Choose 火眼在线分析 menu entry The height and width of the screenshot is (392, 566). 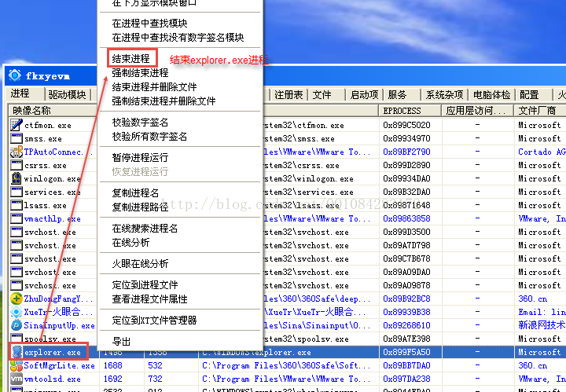140,264
